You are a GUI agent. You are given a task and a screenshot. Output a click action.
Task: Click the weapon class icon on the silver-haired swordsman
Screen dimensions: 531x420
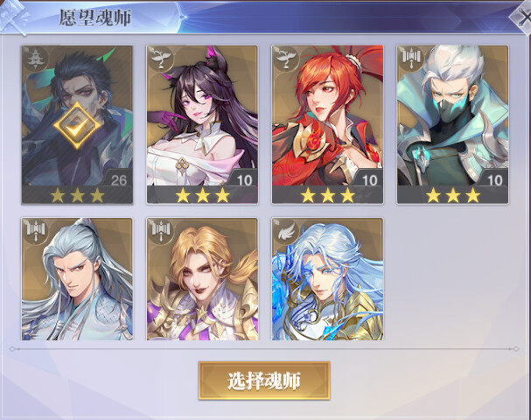tap(35, 231)
